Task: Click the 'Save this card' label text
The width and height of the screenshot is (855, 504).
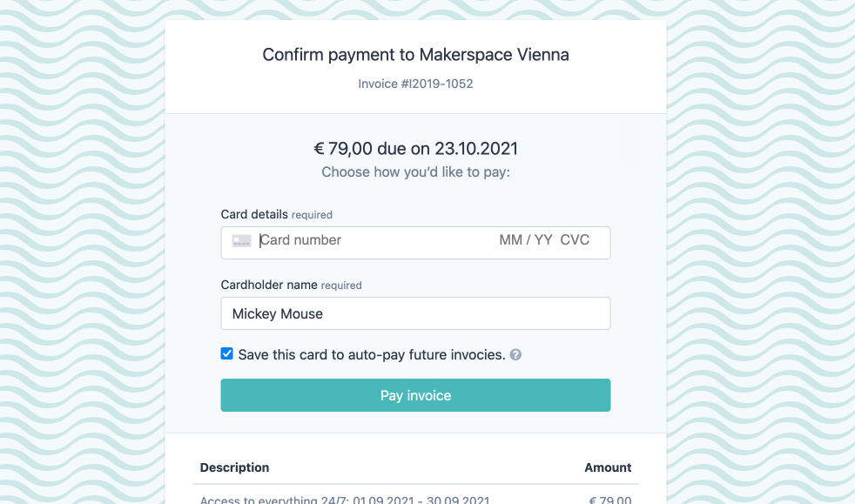Action: pyautogui.click(x=372, y=354)
